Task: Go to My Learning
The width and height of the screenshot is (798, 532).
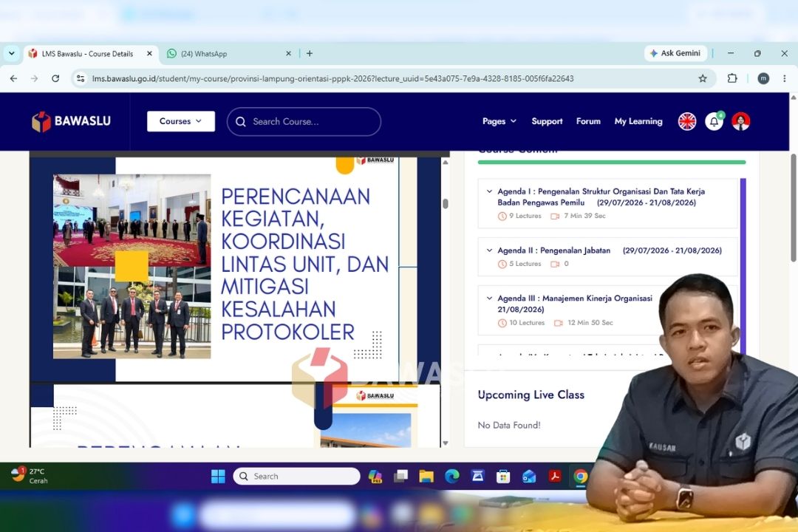Action: [x=638, y=121]
